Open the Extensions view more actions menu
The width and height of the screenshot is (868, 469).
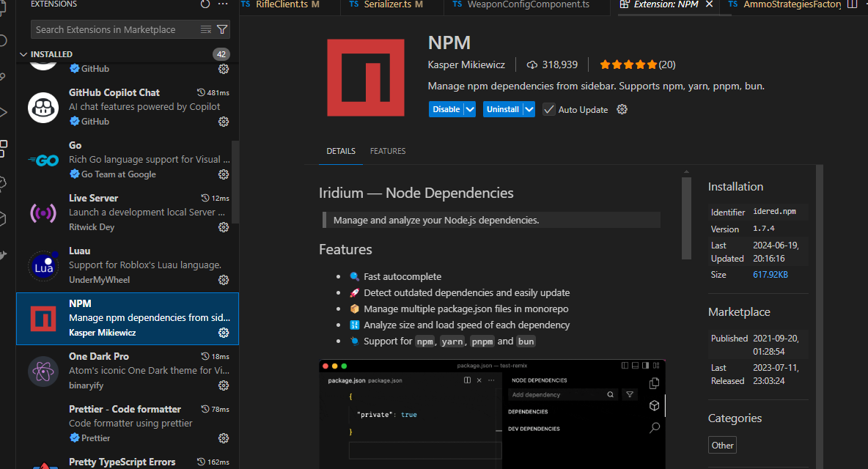[224, 4]
